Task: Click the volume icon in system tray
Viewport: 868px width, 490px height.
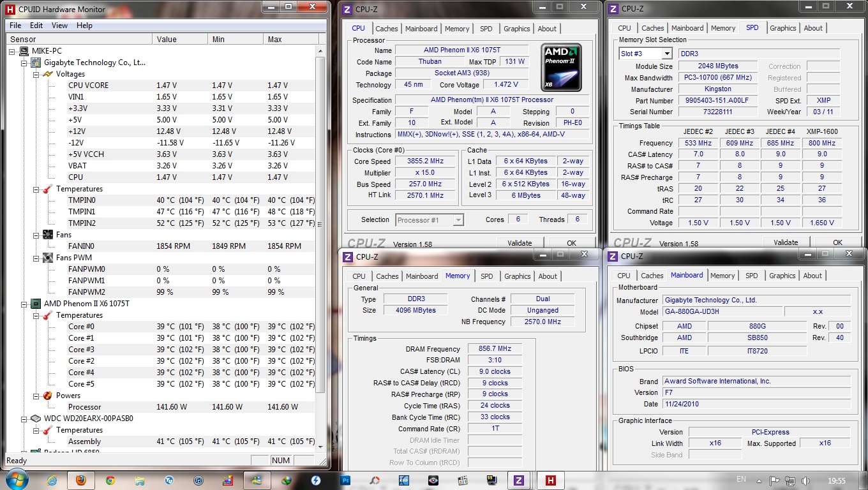Action: [805, 480]
